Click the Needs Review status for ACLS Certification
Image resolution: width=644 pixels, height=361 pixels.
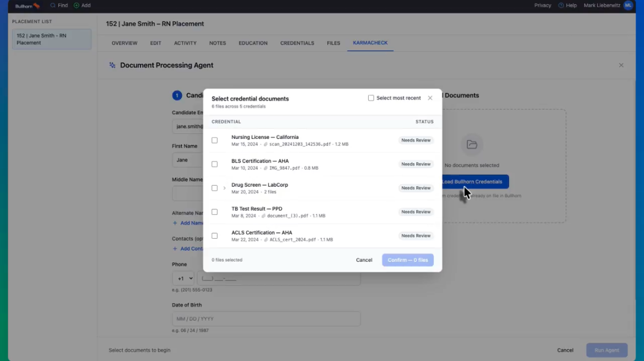point(416,235)
